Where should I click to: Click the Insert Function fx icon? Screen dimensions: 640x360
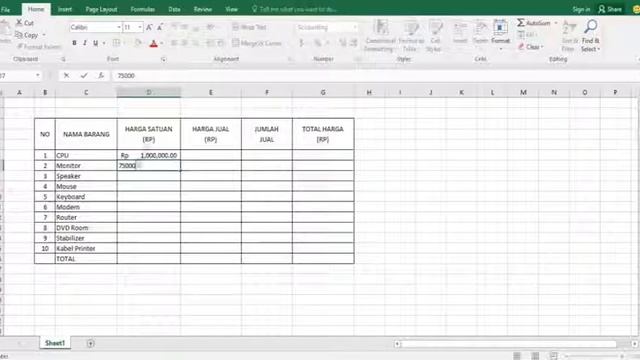[x=101, y=76]
